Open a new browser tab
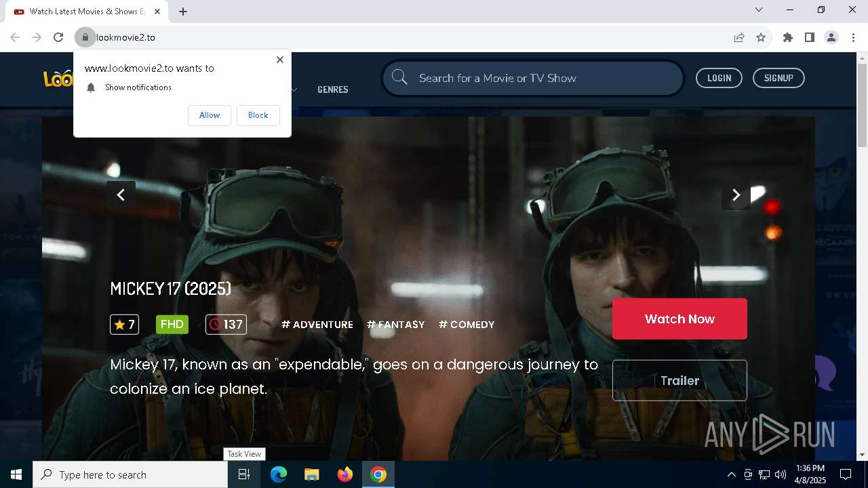Screen dimensions: 868x488 (x=183, y=12)
